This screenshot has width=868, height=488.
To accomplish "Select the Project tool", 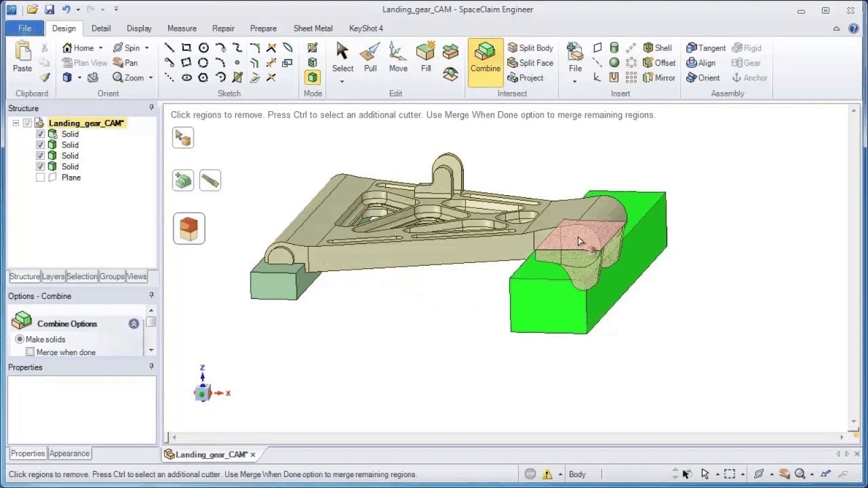I will pos(526,78).
